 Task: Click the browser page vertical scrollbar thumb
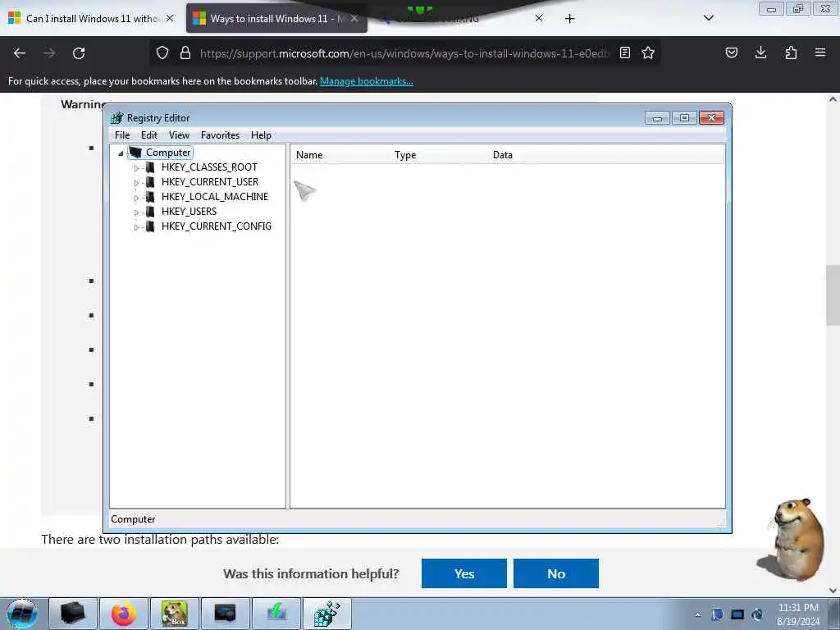click(833, 294)
